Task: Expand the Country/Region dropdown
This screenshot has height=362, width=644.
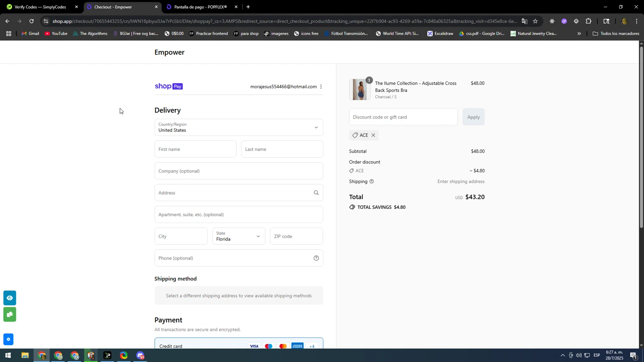Action: click(239, 127)
